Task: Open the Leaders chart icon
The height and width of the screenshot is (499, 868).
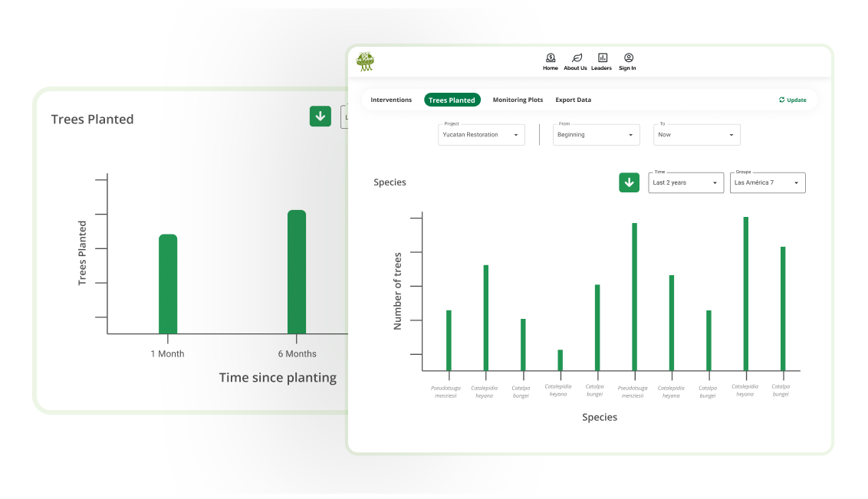Action: click(x=603, y=57)
